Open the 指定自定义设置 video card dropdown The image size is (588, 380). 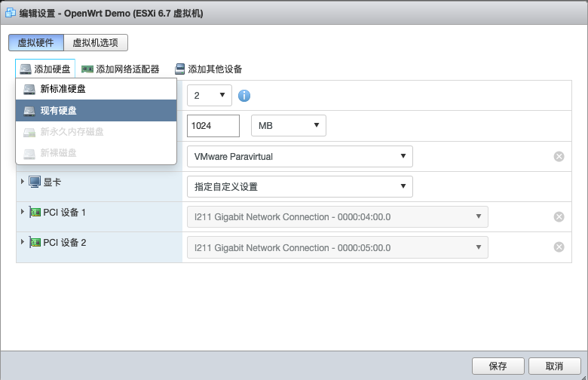click(299, 186)
